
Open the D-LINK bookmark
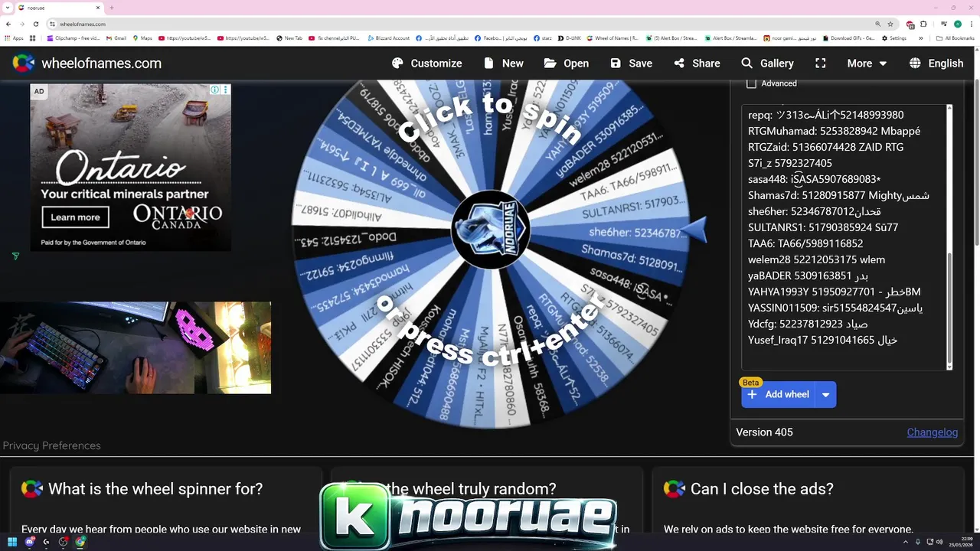pos(570,37)
